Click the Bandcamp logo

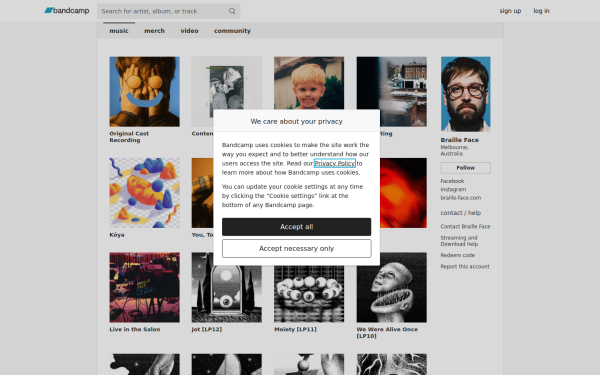click(x=67, y=11)
